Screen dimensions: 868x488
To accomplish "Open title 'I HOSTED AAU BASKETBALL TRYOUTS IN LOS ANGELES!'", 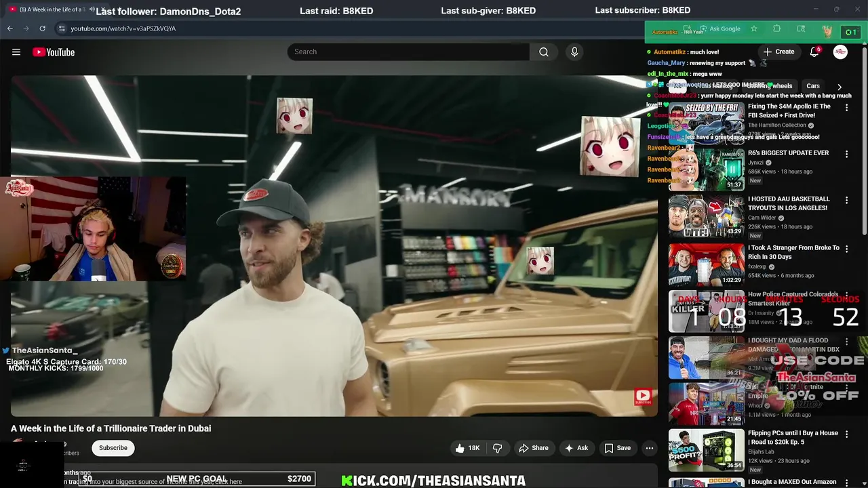I will pyautogui.click(x=789, y=204).
